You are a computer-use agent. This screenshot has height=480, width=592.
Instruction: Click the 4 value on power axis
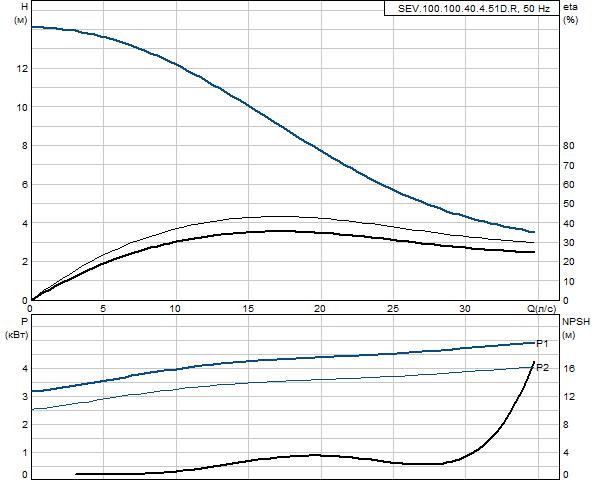pyautogui.click(x=25, y=369)
